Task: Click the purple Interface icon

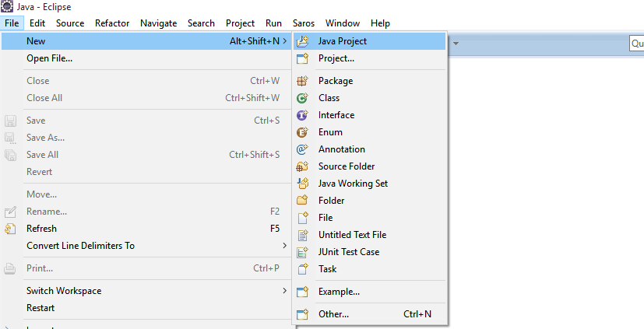Action: [302, 115]
